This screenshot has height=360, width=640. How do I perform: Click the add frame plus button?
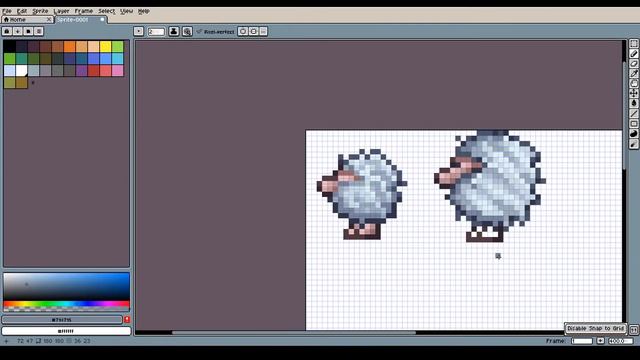(x=600, y=341)
